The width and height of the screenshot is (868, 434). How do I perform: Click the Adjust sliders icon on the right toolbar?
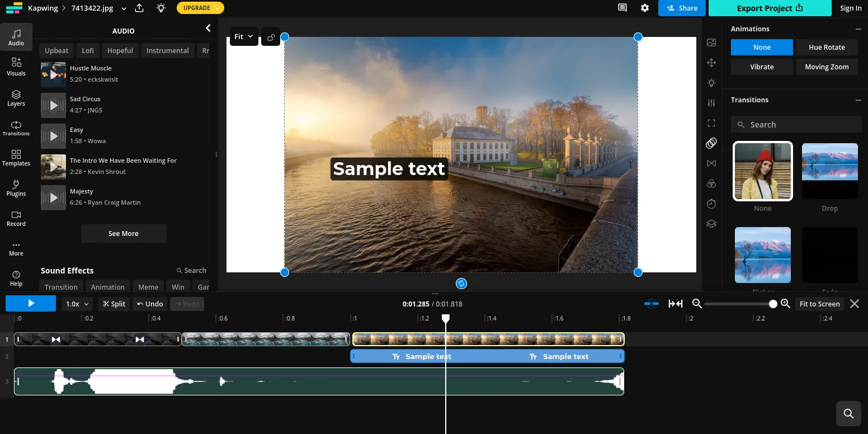711,103
